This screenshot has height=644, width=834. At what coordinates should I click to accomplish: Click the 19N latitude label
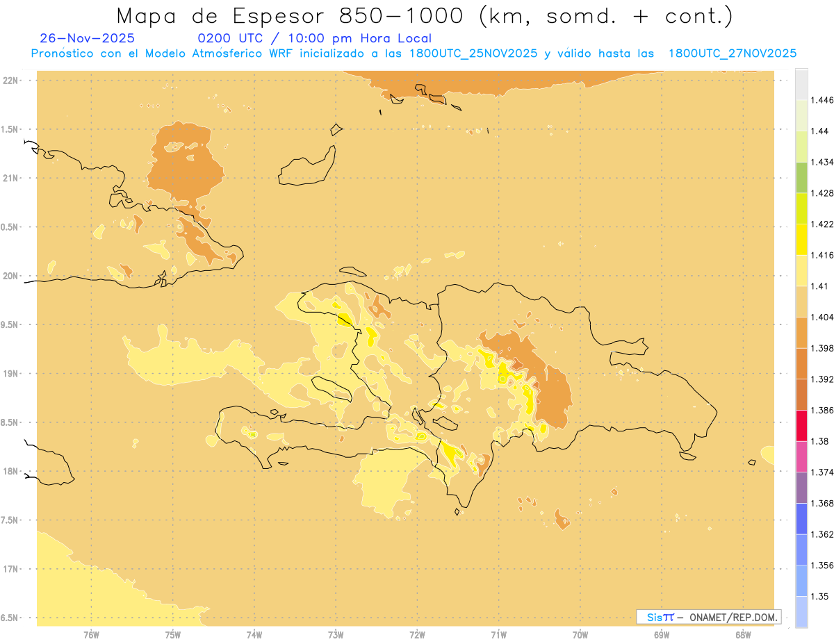(11, 374)
